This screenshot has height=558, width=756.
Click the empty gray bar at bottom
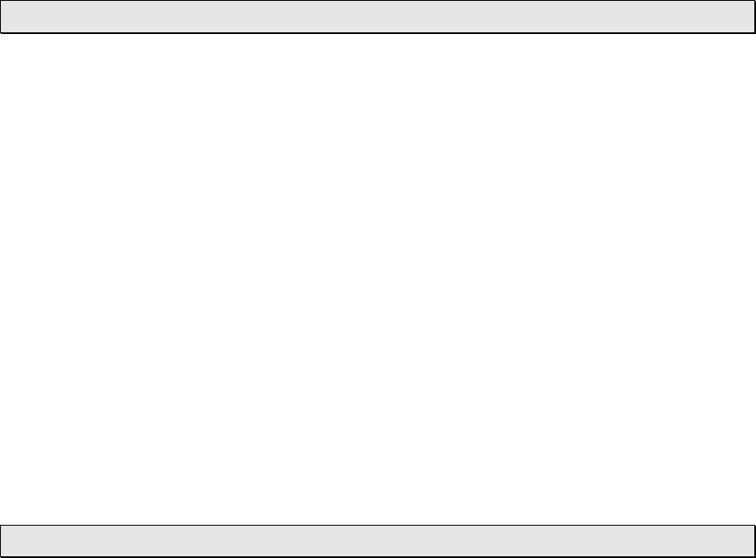[x=378, y=541]
